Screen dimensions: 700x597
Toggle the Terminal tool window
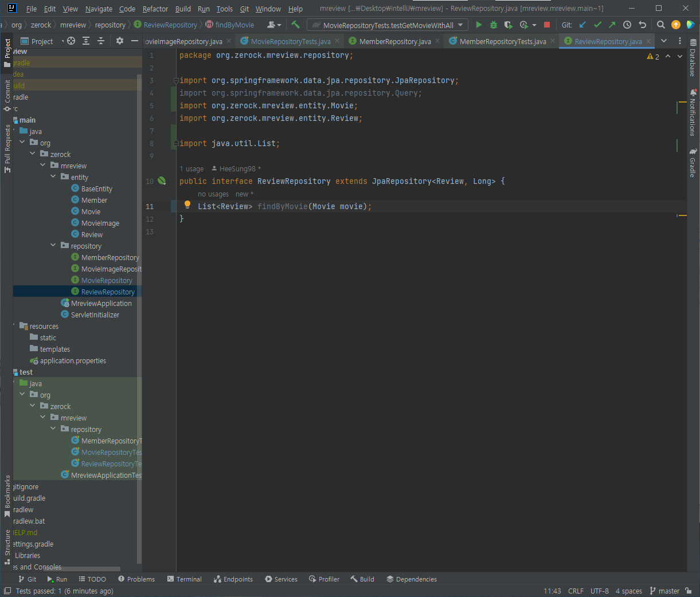[x=185, y=579]
